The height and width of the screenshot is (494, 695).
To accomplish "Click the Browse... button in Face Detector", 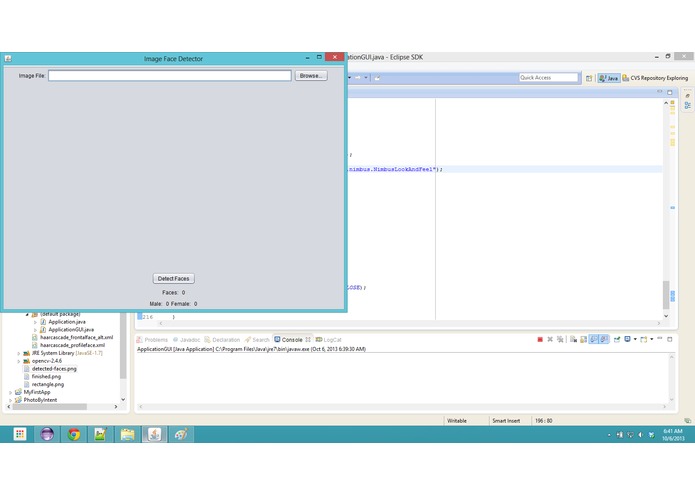I will pos(311,76).
